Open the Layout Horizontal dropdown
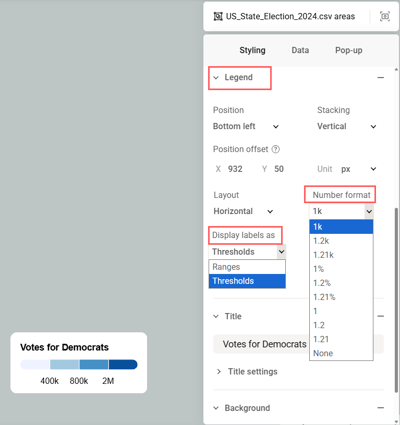 (243, 211)
